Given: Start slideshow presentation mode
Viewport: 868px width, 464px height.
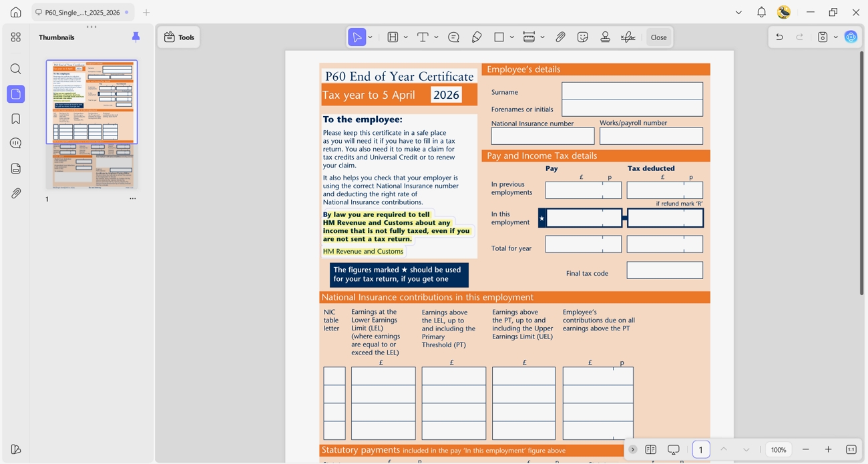Looking at the screenshot, I should [674, 449].
